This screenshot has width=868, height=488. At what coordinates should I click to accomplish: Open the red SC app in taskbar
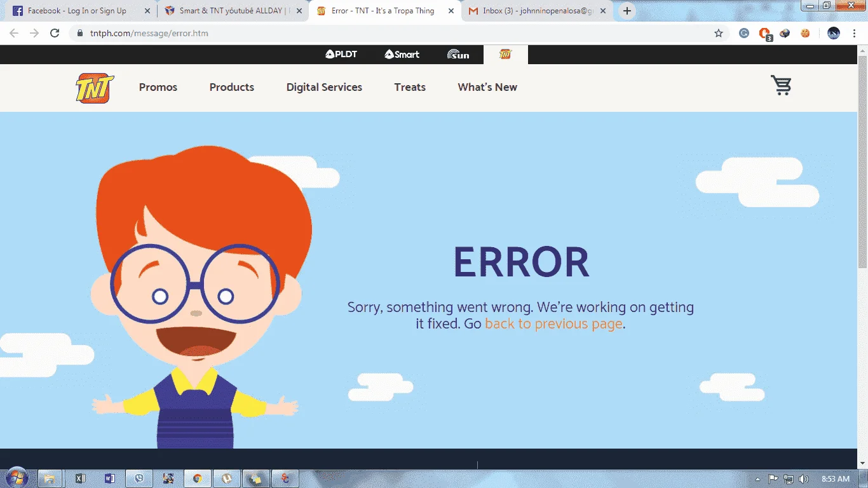point(285,478)
